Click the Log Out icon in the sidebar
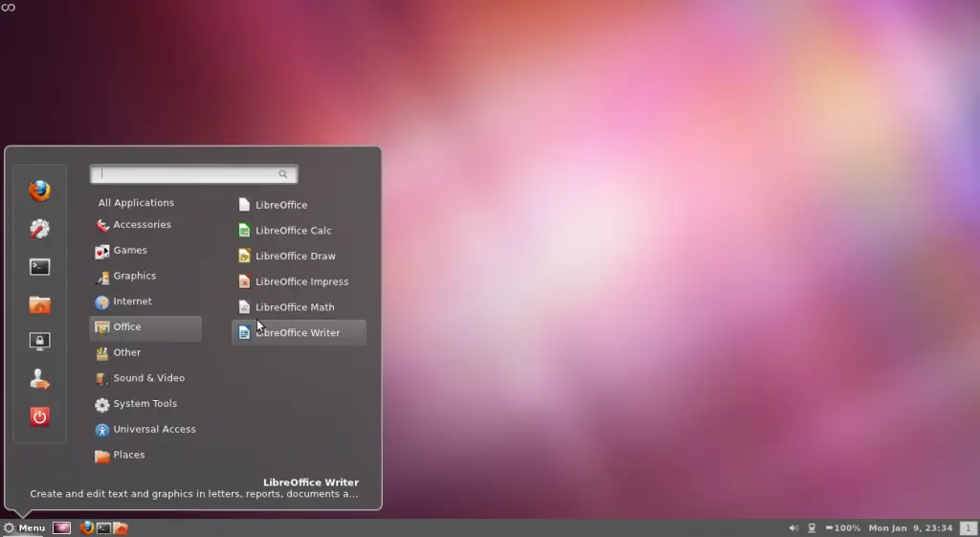 point(39,380)
